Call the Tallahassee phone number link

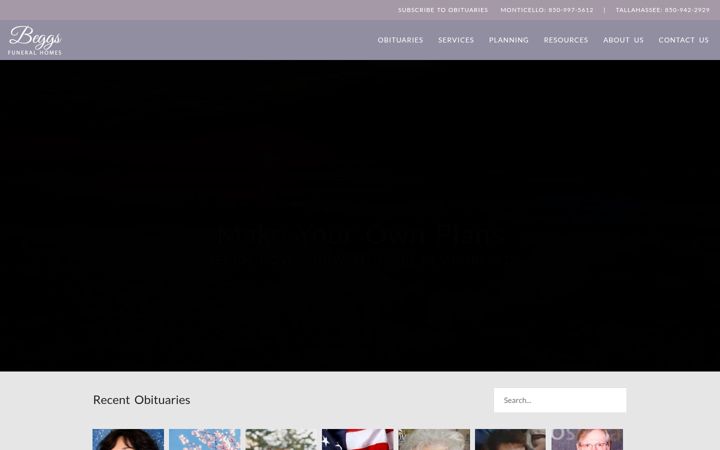pos(663,10)
